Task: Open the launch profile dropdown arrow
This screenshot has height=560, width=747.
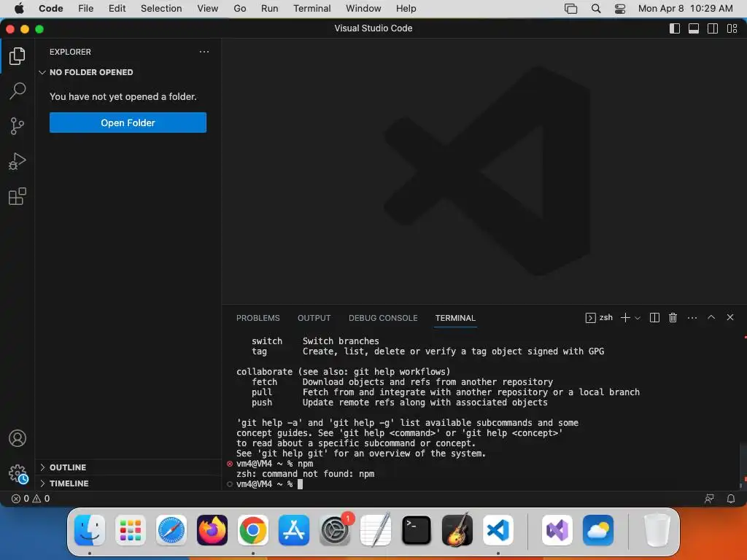Action: point(638,318)
